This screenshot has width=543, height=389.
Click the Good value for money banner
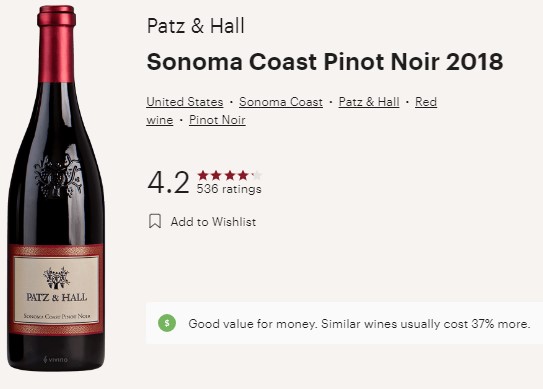coord(345,323)
